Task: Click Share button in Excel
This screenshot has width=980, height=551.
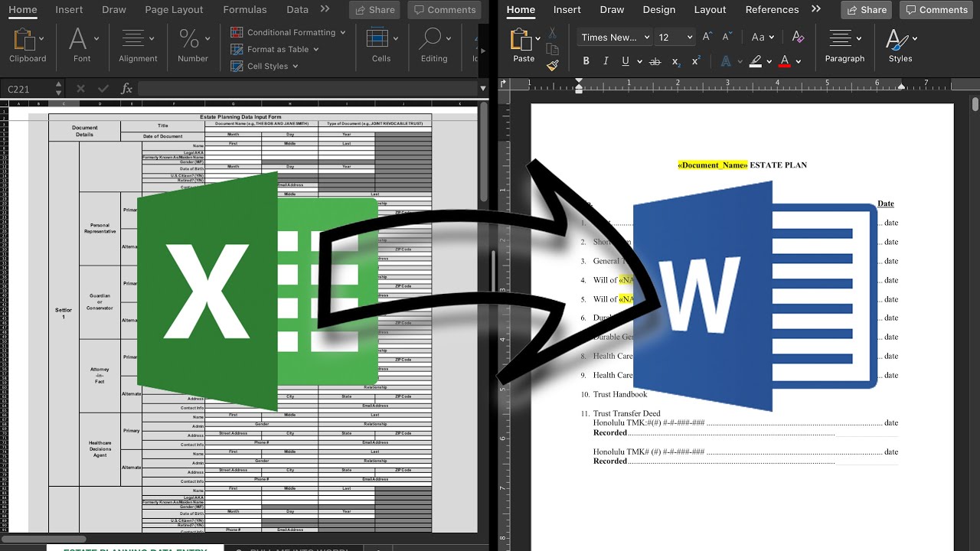Action: tap(374, 10)
